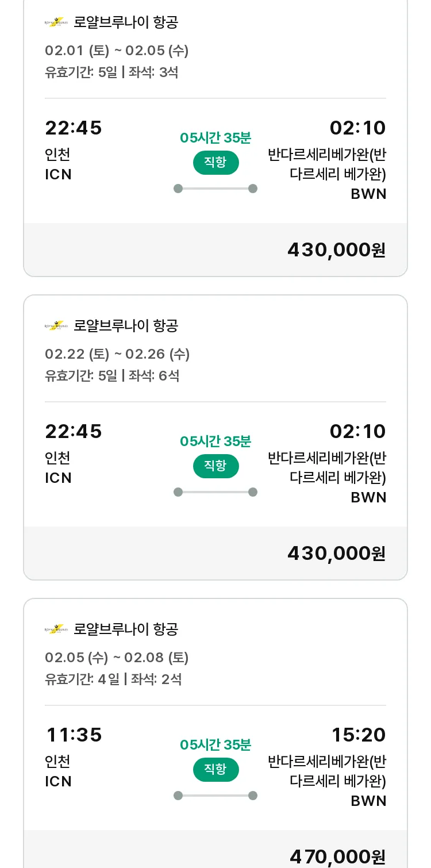Choose the 430,000원 price on the 02.22 flight
This screenshot has height=868, width=431.
point(336,554)
